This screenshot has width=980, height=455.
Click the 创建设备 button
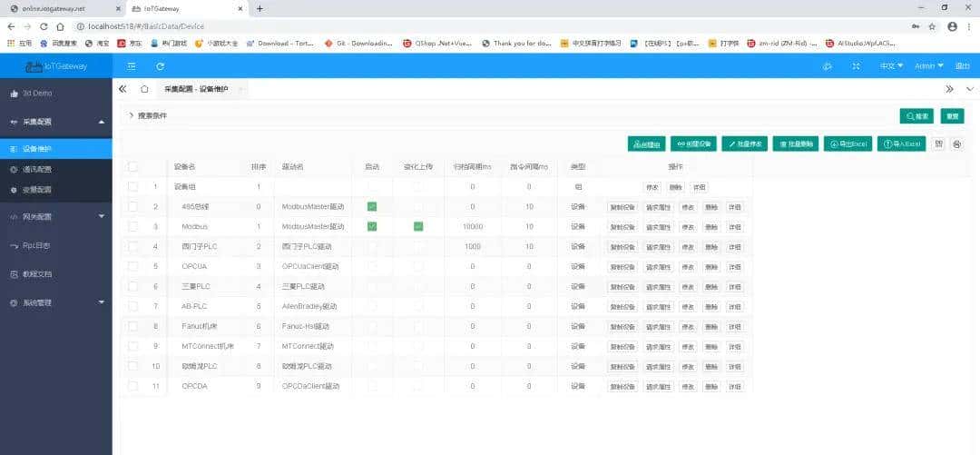(x=694, y=144)
